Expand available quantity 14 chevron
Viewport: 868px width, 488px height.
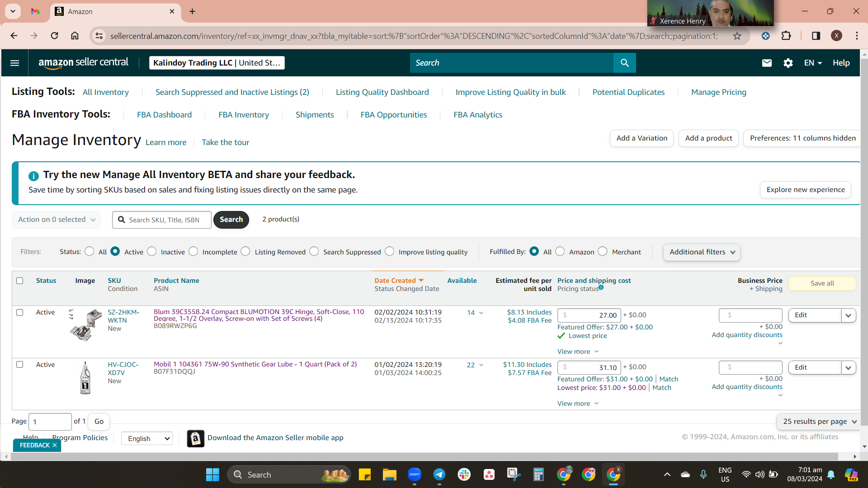[x=481, y=313]
